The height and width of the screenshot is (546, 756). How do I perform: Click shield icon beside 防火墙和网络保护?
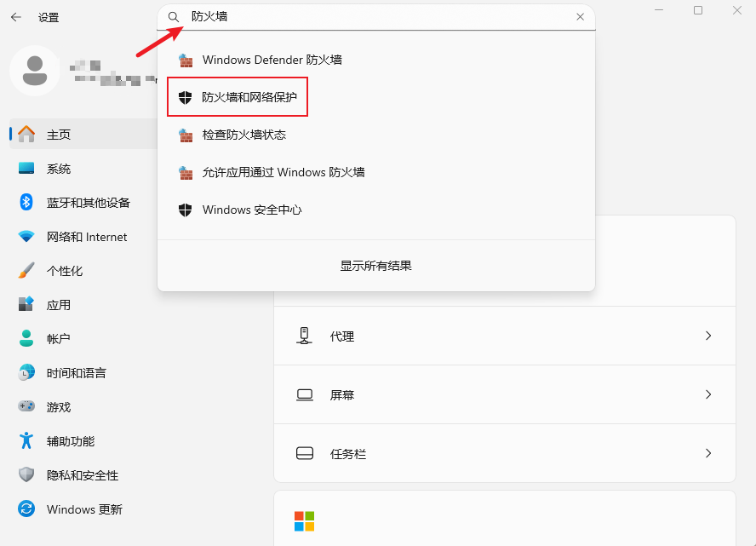[185, 97]
